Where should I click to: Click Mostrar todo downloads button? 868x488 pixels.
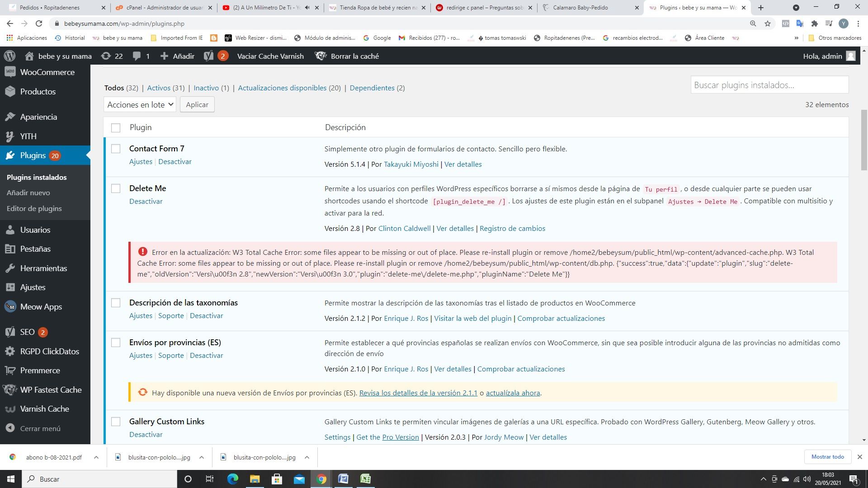827,457
